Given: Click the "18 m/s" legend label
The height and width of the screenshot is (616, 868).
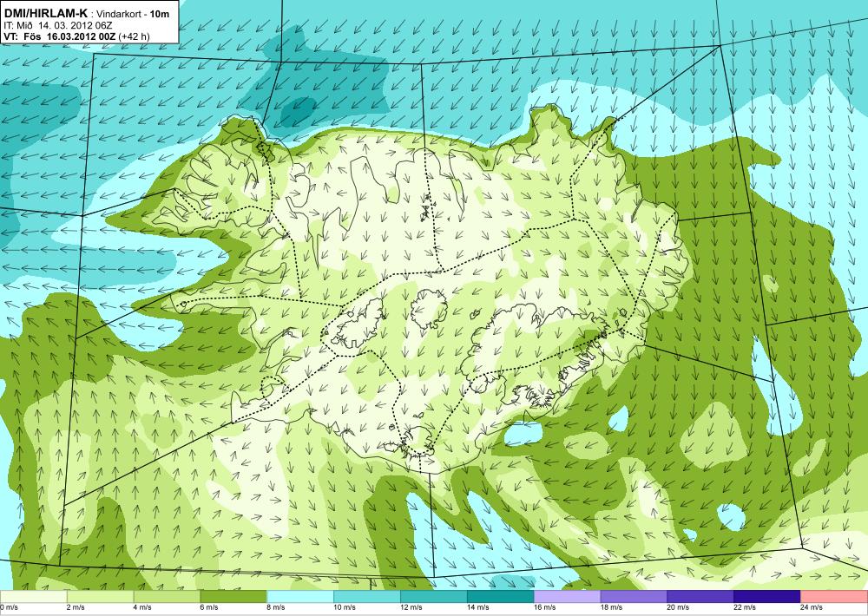Looking at the screenshot, I should (x=611, y=607).
